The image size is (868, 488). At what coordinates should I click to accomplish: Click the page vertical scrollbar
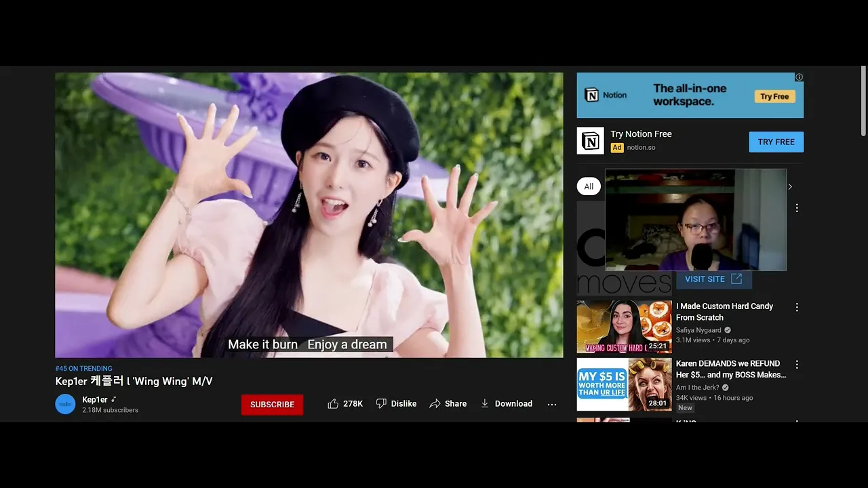[863, 100]
